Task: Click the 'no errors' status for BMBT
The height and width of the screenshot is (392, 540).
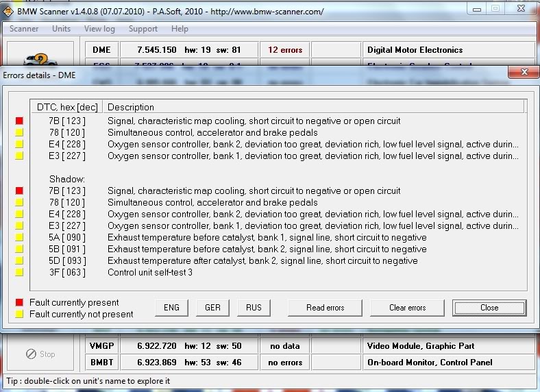Action: tap(285, 363)
